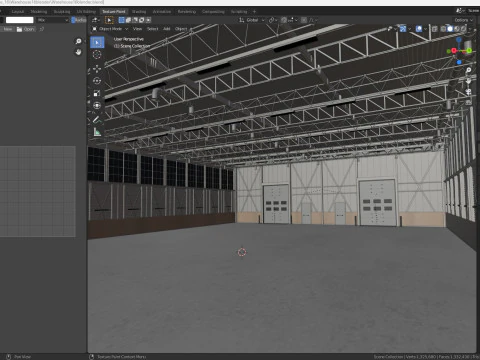
Task: Open the Options dropdown
Action: 464,20
